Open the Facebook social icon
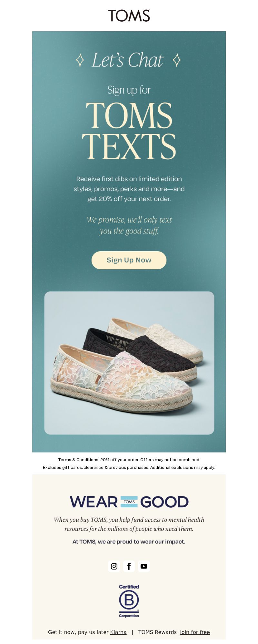Viewport: 258px width, 644px height. pyautogui.click(x=129, y=566)
